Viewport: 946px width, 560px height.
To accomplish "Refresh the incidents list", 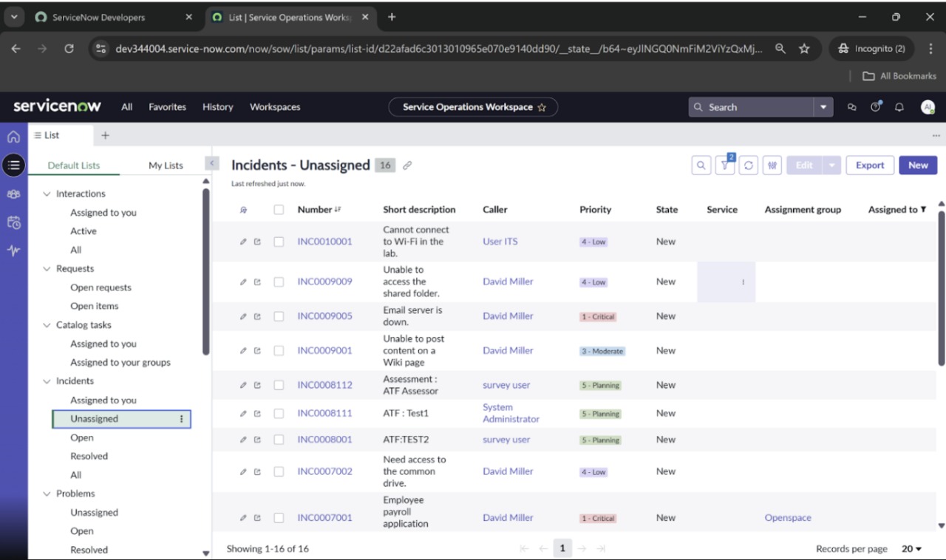I will tap(749, 165).
